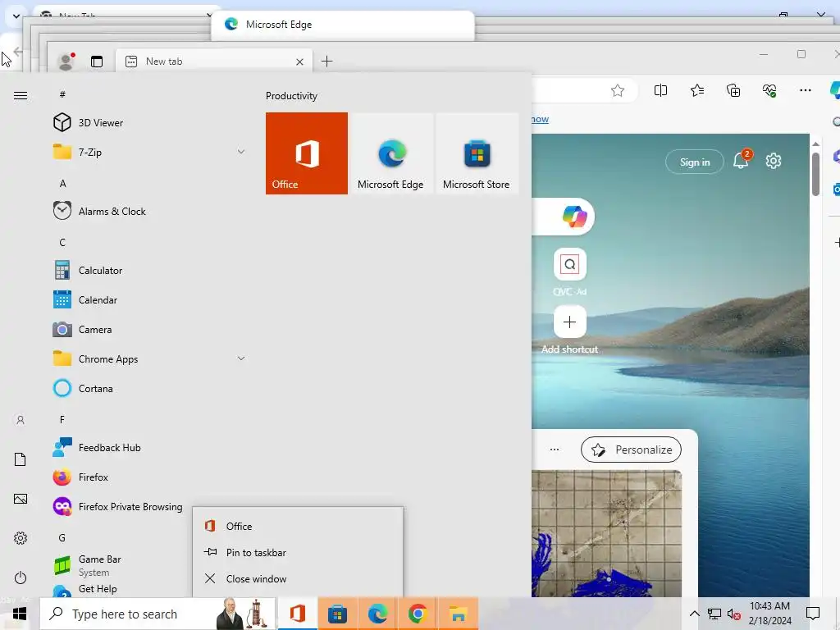This screenshot has height=630, width=840.
Task: Choose Close window in jump list
Action: [298, 578]
